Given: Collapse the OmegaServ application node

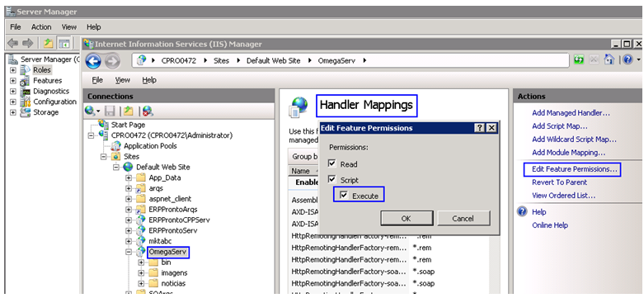Looking at the screenshot, I should click(129, 252).
